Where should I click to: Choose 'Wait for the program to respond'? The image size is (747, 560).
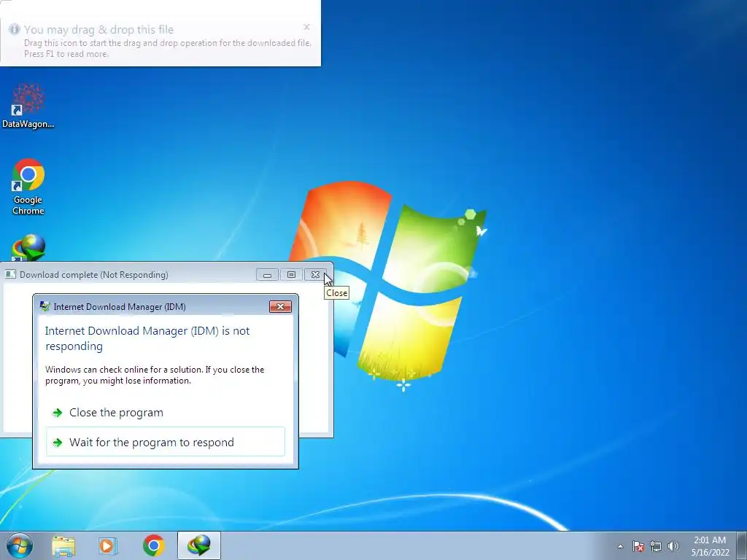click(x=166, y=442)
